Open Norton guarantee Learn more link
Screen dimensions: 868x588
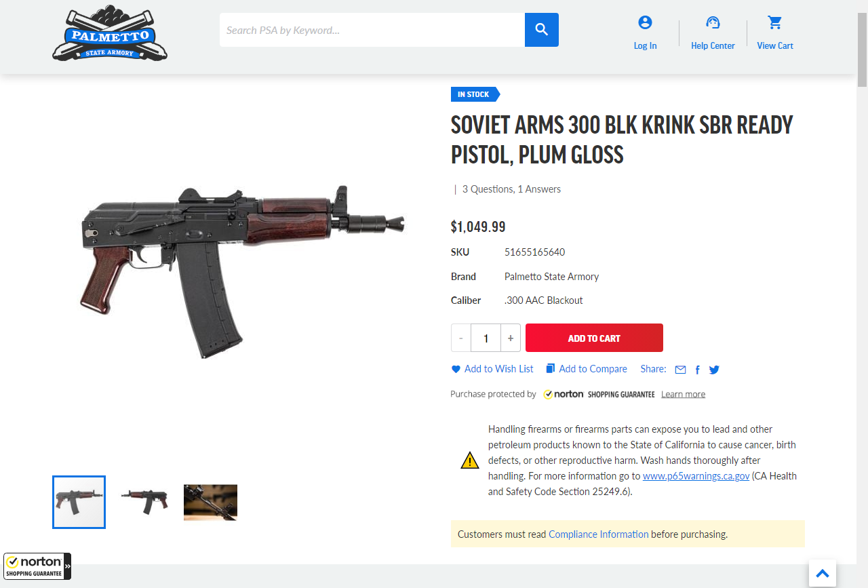tap(683, 394)
